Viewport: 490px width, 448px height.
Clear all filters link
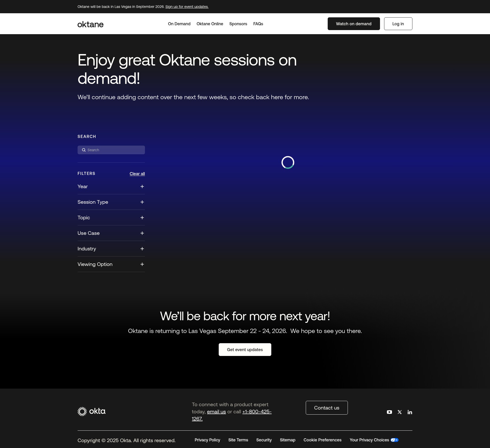point(137,174)
